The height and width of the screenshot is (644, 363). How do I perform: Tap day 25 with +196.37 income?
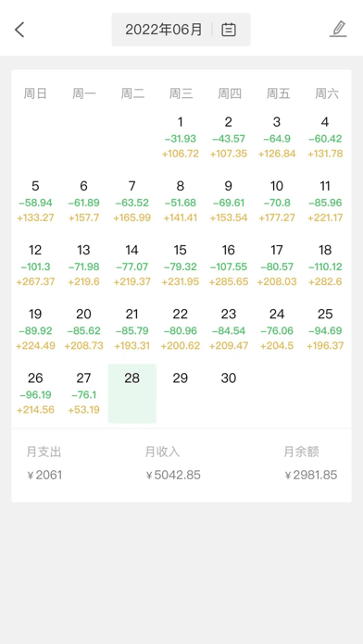(x=325, y=329)
